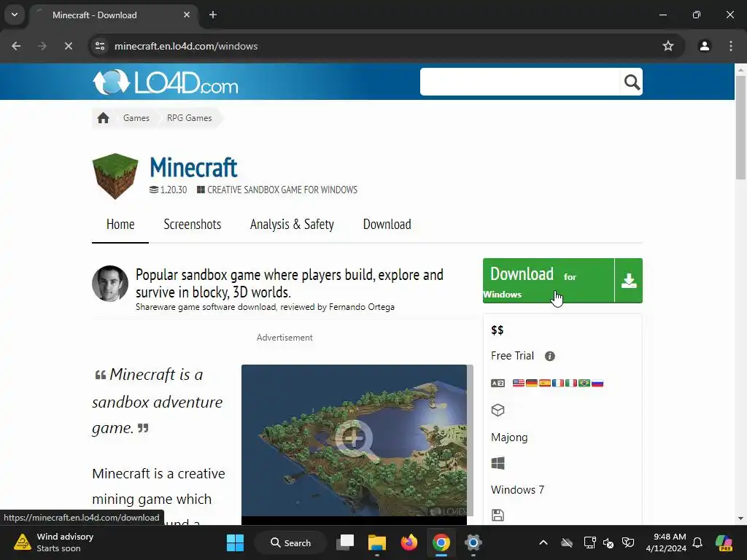Click the United States flag icon
This screenshot has width=747, height=560.
pos(519,384)
